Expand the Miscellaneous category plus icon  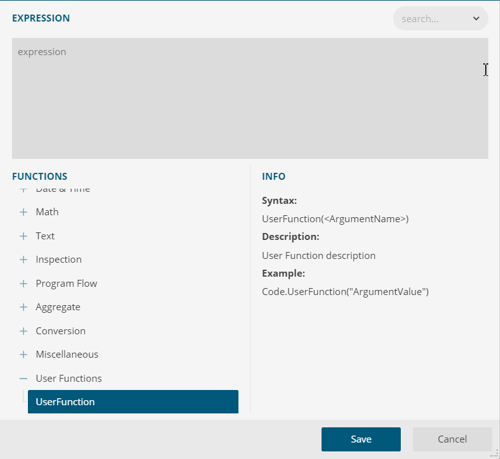click(x=23, y=354)
